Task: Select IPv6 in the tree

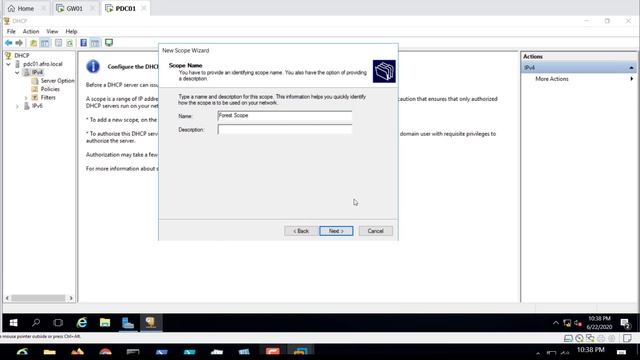Action: (37, 106)
